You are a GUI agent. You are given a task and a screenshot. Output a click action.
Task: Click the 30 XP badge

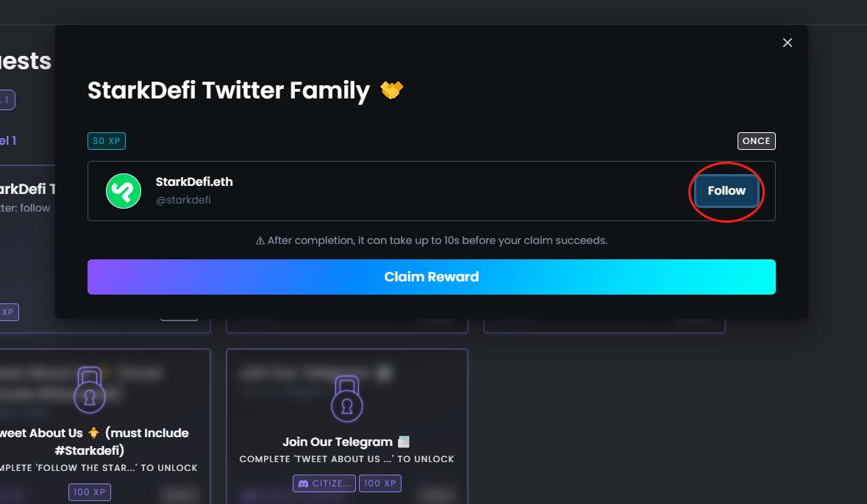click(x=107, y=141)
